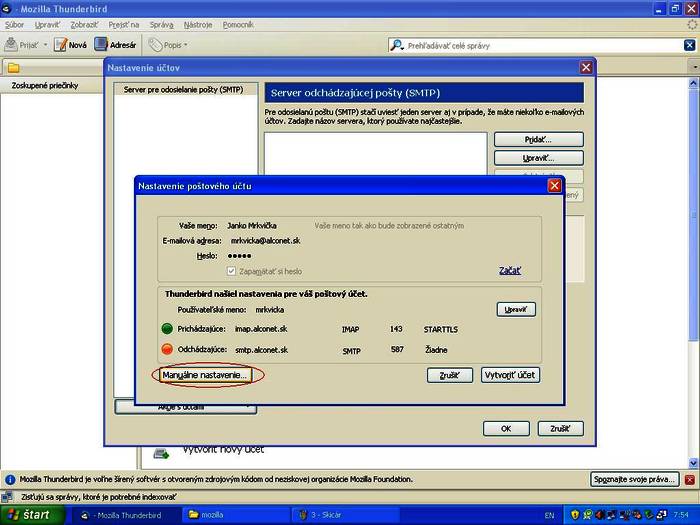The image size is (700, 525).
Task: Click OK in Nastavenie účtov dialog
Action: pos(506,429)
